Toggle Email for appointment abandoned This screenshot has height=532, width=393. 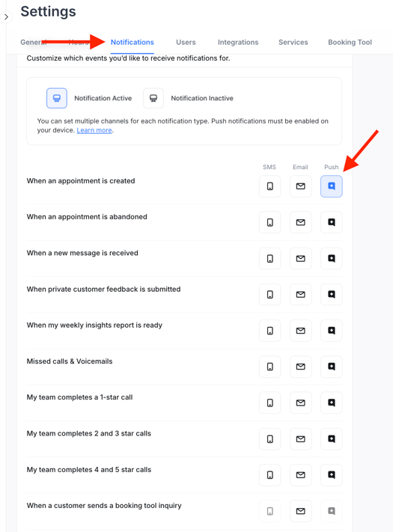(301, 222)
